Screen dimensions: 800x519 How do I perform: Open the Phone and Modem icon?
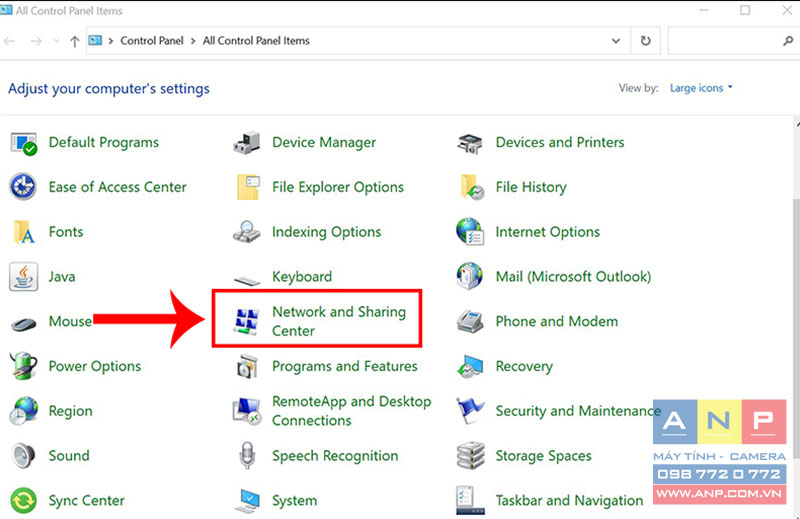click(470, 322)
